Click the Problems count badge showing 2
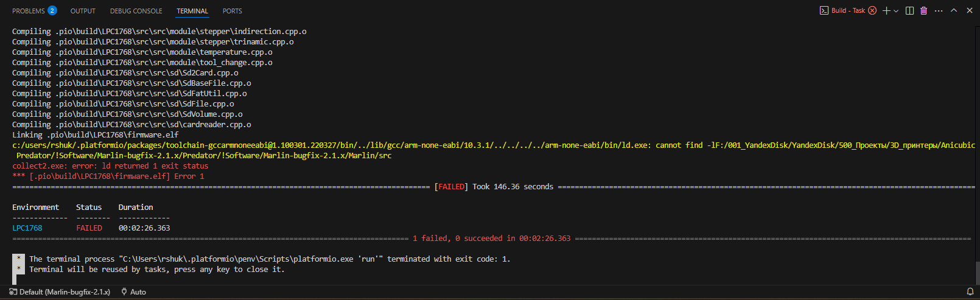The image size is (980, 300). click(52, 11)
